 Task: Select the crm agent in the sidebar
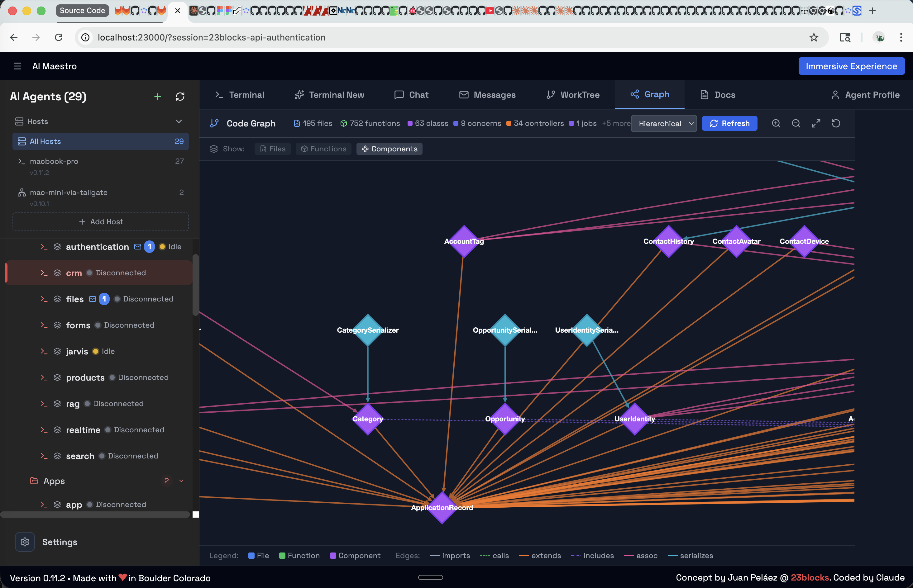74,273
